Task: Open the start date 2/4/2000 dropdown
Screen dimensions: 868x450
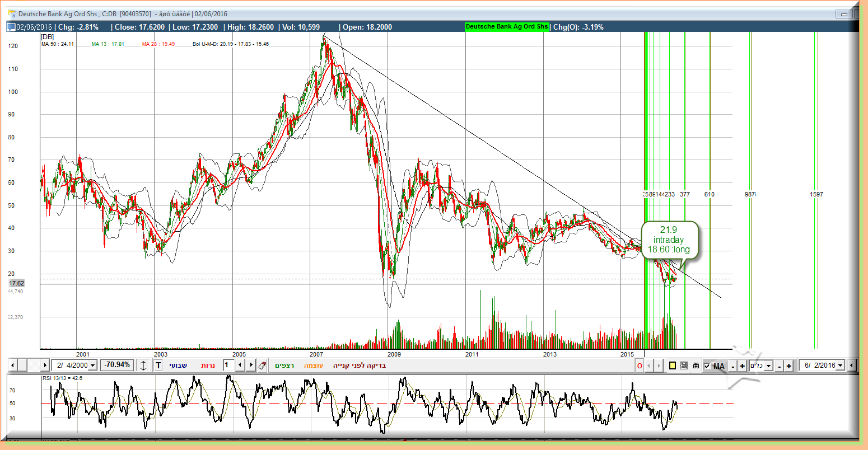Action: (x=92, y=365)
